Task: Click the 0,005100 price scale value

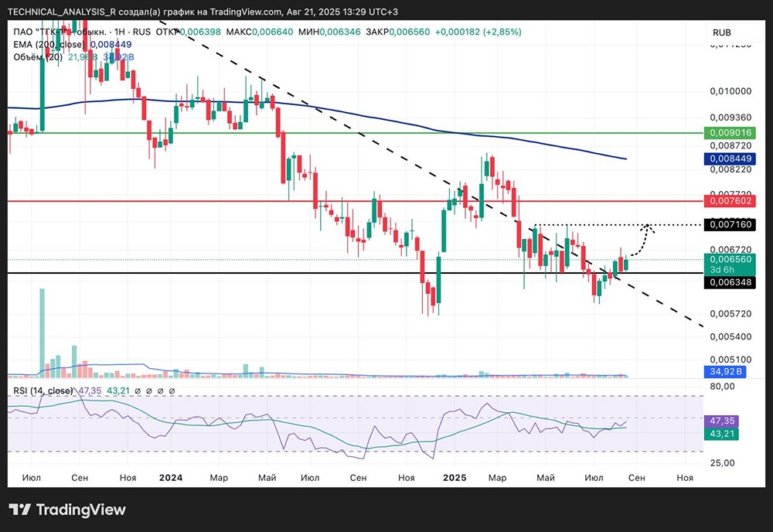Action: coord(730,360)
